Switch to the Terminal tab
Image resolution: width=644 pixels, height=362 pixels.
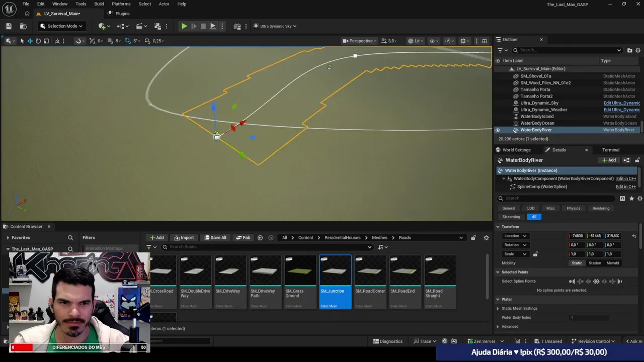611,150
